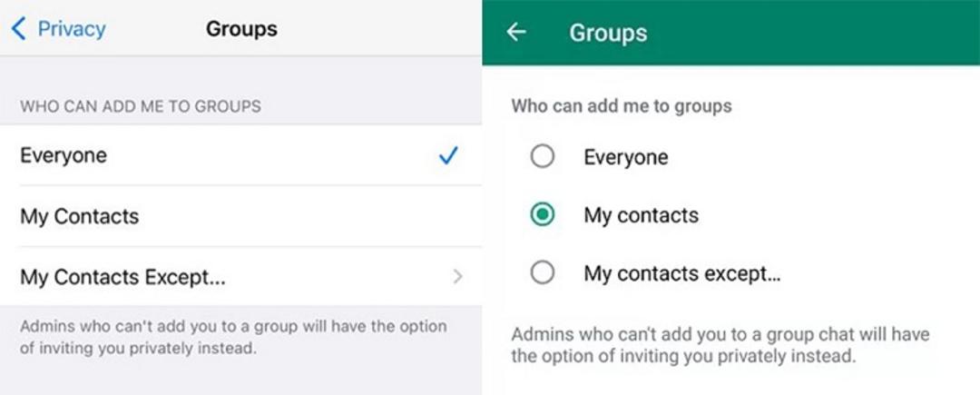Tap the My contacts label on Android
Viewport: 980px width, 395px height.
tap(642, 215)
